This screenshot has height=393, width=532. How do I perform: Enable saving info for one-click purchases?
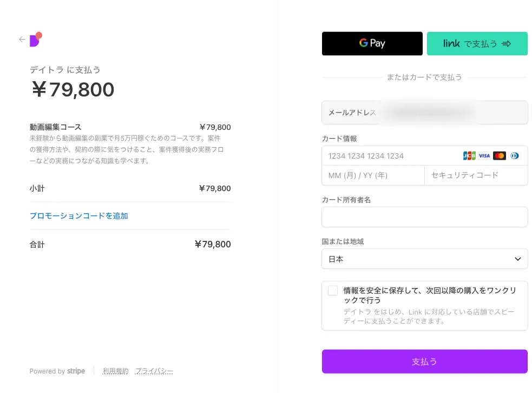(x=333, y=291)
